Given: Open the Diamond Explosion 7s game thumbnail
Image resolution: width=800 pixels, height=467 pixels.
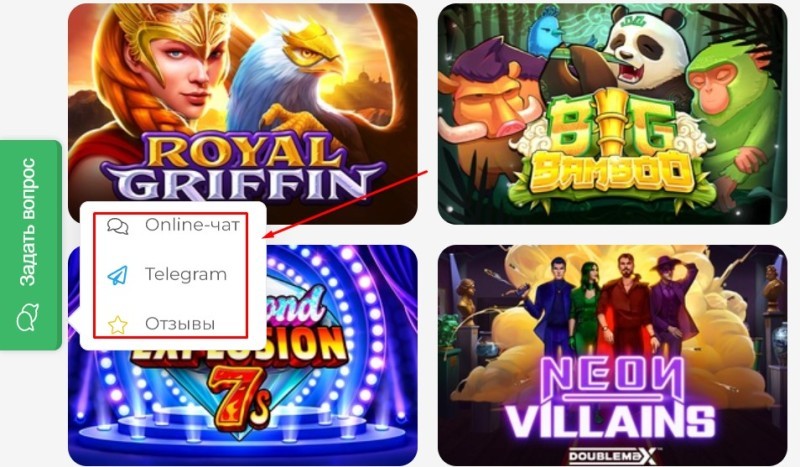Looking at the screenshot, I should coord(243,355).
